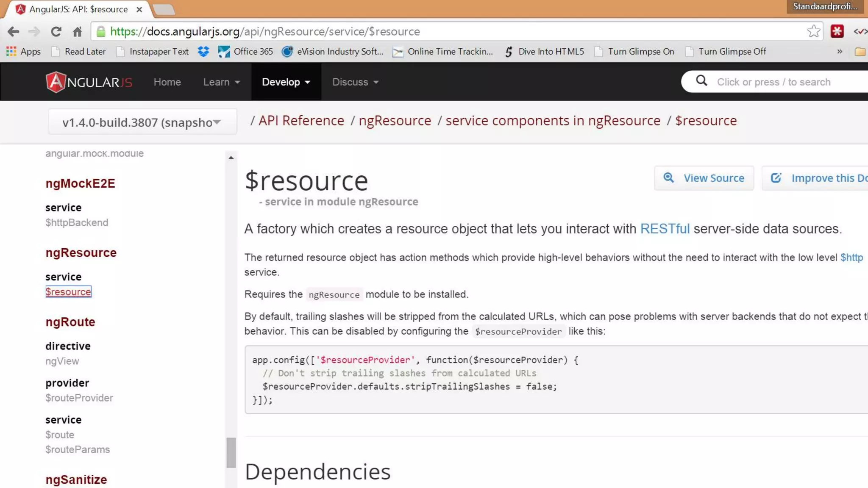868x488 pixels.
Task: Go to Home in navbar
Action: 167,82
